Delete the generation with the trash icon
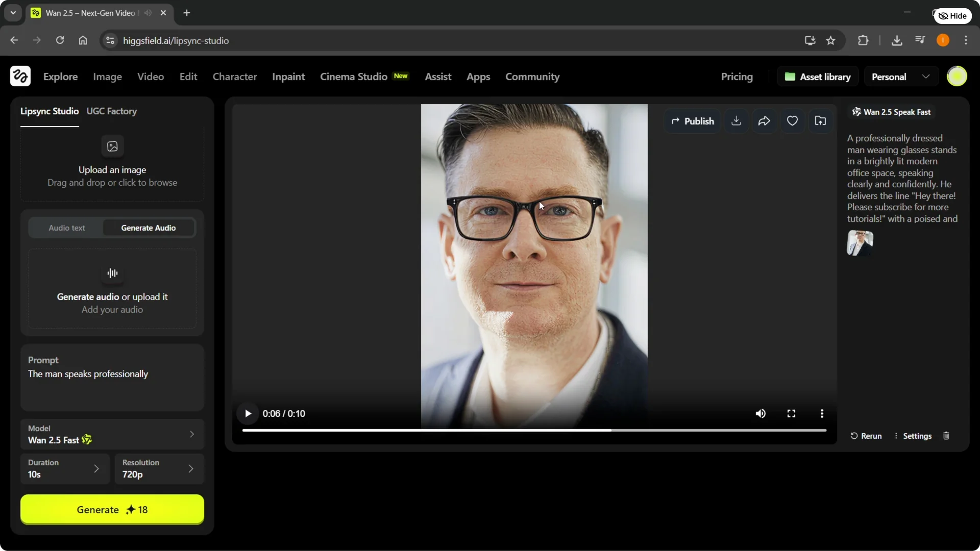The width and height of the screenshot is (980, 551). point(946,436)
